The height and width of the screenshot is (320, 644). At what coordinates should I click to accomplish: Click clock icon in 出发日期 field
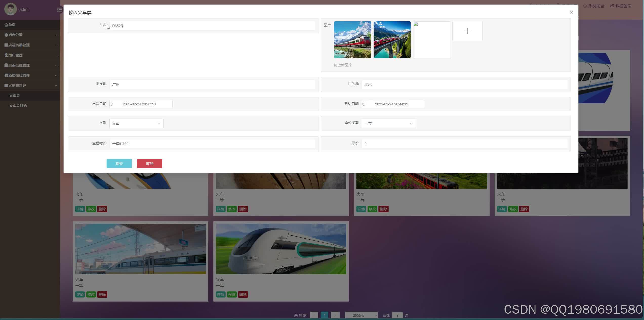pyautogui.click(x=111, y=104)
